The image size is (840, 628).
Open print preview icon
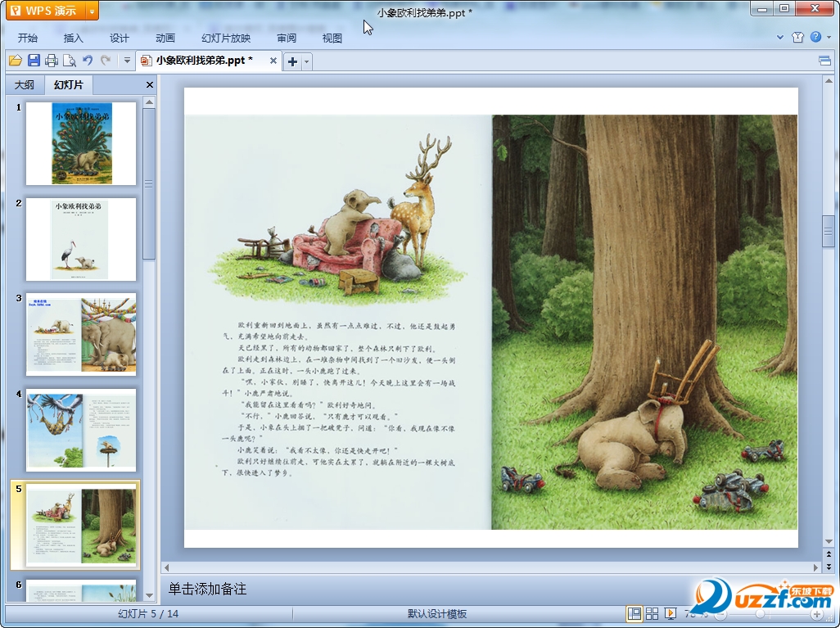[x=69, y=61]
